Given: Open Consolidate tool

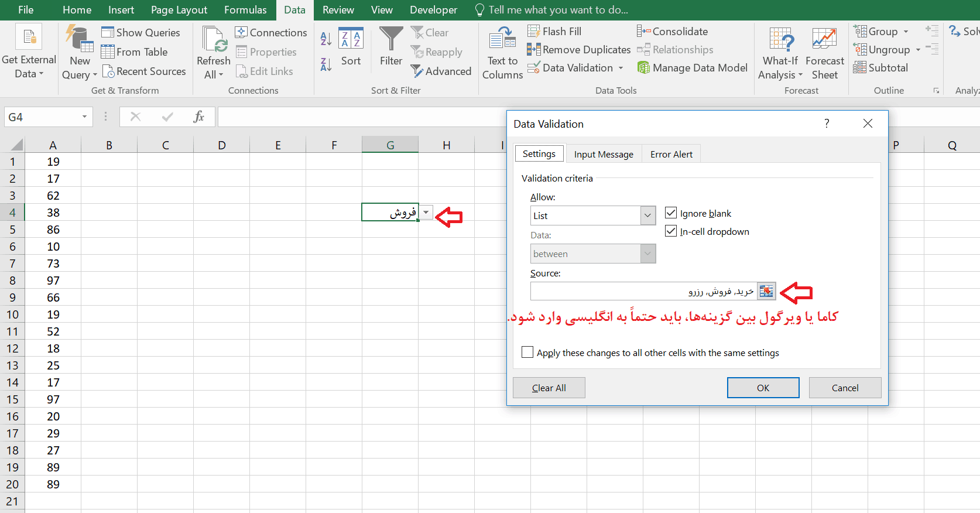Looking at the screenshot, I should (673, 32).
